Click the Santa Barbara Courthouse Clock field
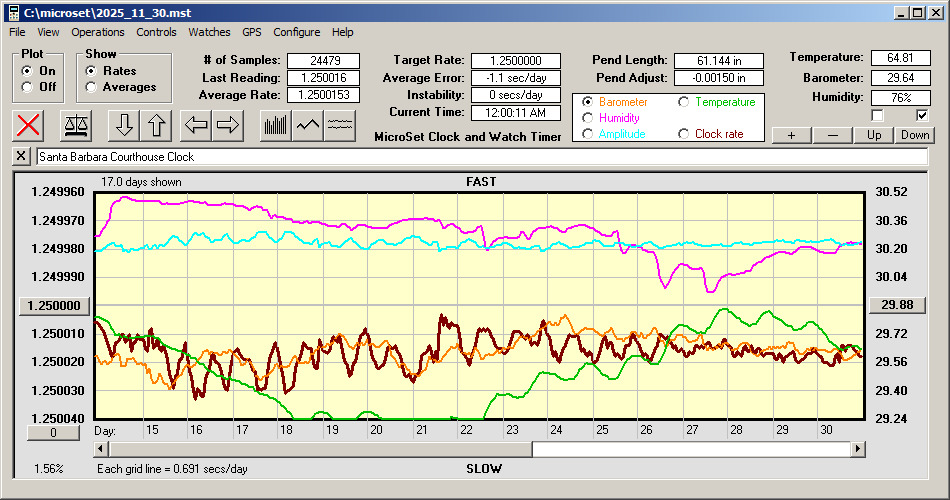Image resolution: width=950 pixels, height=500 pixels. (x=480, y=157)
